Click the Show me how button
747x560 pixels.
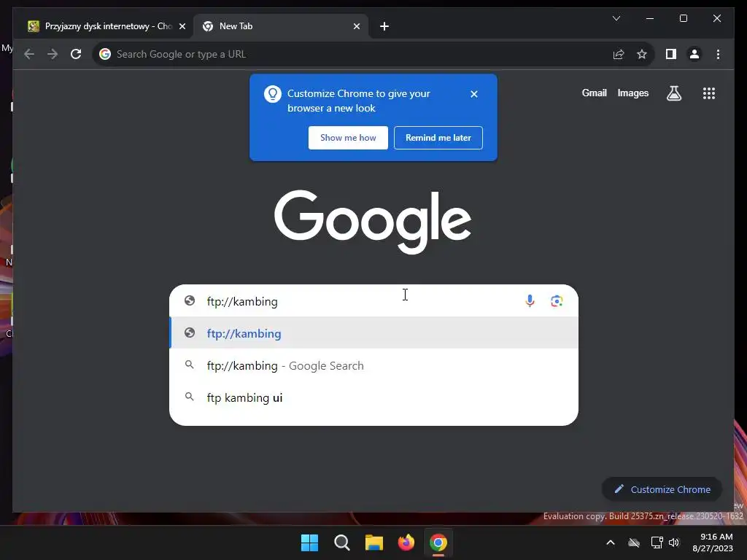[x=348, y=138]
